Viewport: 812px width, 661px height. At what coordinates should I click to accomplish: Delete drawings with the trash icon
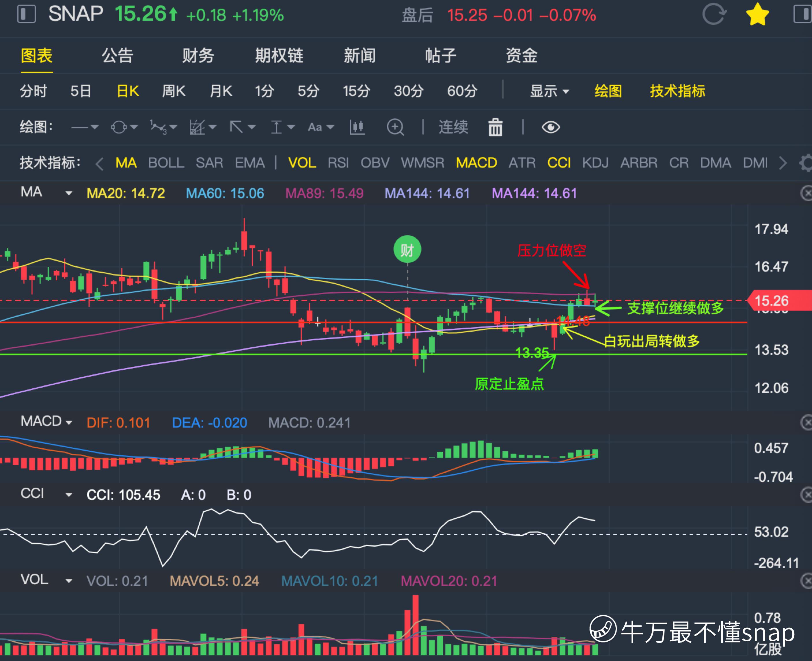[496, 127]
